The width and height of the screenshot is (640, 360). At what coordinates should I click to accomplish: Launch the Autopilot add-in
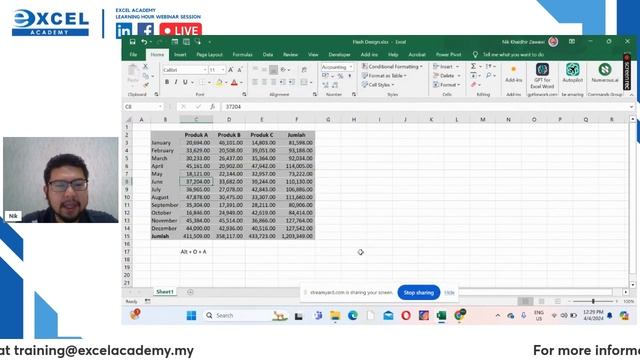[x=573, y=73]
